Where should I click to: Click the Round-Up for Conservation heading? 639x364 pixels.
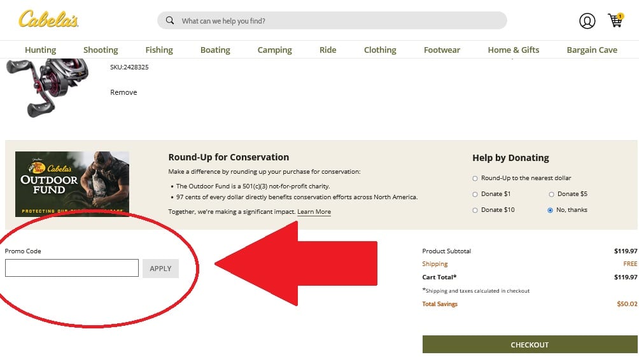(228, 157)
